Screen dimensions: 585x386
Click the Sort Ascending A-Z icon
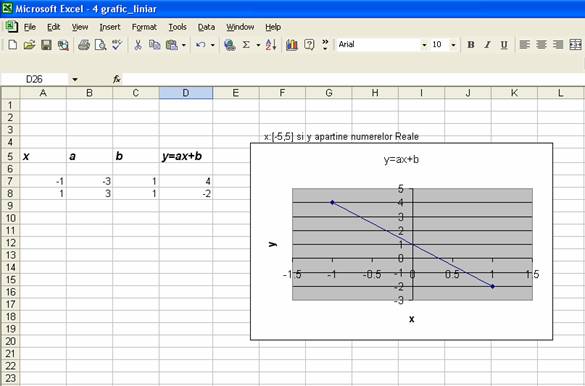pyautogui.click(x=271, y=45)
